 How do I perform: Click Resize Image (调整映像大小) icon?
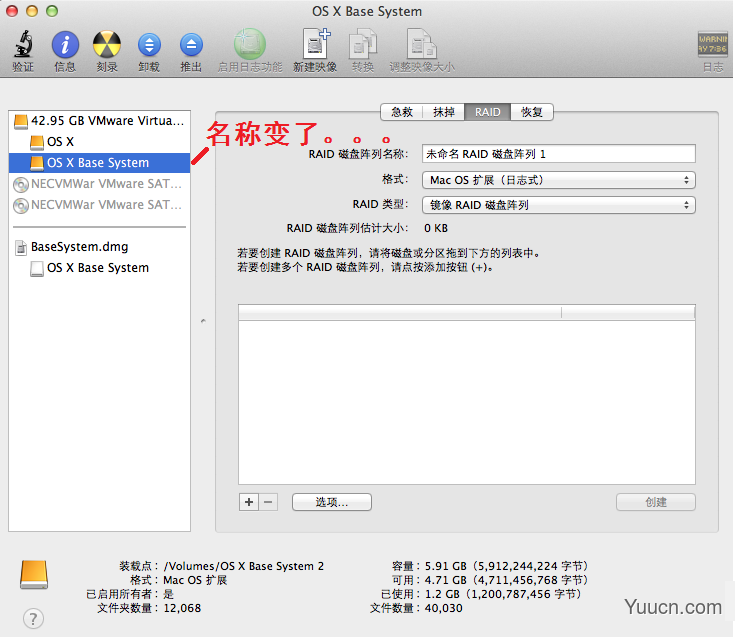click(x=421, y=44)
